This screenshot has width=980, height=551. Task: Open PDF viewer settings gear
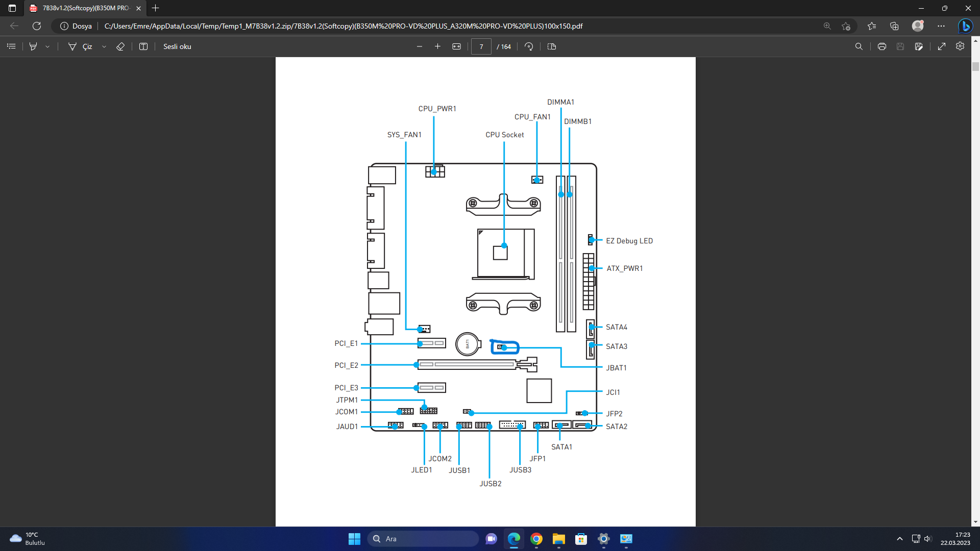pos(960,46)
